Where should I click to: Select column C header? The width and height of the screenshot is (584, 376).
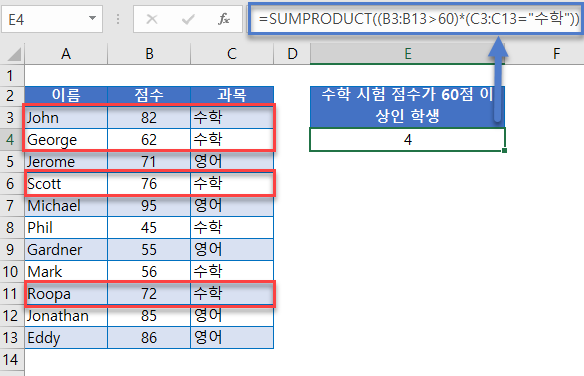[232, 54]
